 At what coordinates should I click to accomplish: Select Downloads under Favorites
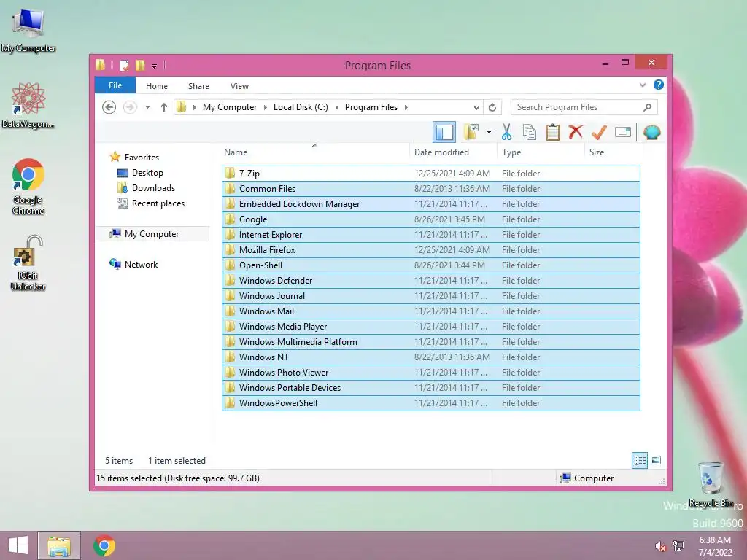click(153, 188)
